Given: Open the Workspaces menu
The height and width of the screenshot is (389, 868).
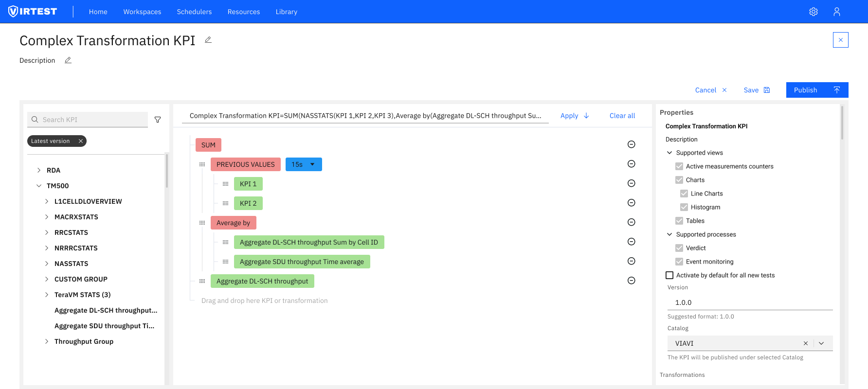Looking at the screenshot, I should coord(142,12).
